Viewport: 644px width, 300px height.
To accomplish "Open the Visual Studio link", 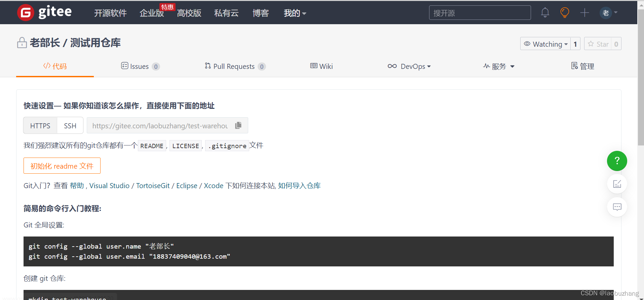I will [x=109, y=185].
